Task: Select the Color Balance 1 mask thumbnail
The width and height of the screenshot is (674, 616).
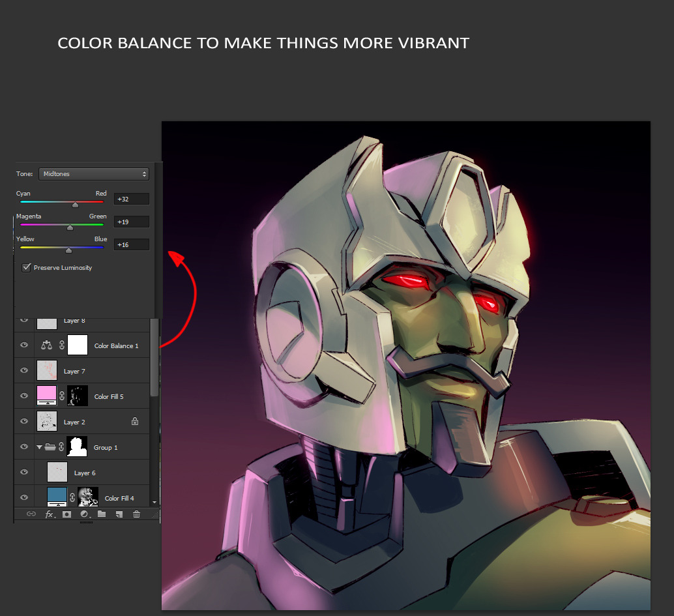Action: (78, 345)
